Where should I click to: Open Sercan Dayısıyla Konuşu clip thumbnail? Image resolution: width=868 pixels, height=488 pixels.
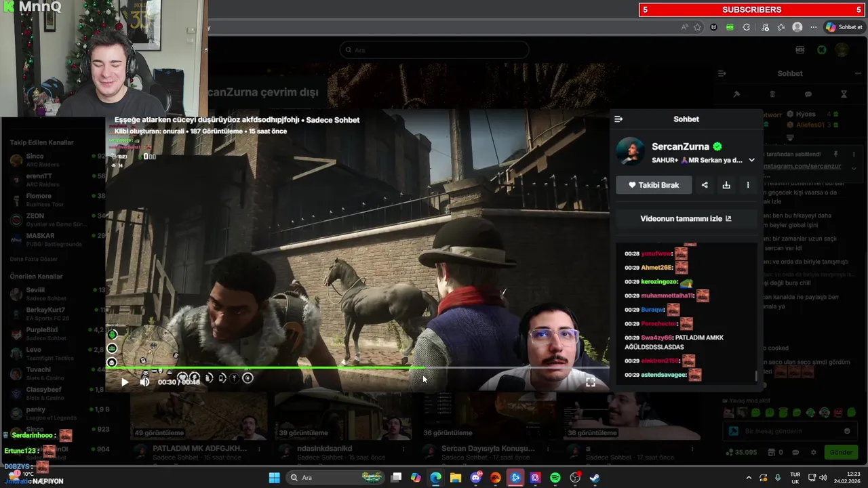click(x=487, y=416)
